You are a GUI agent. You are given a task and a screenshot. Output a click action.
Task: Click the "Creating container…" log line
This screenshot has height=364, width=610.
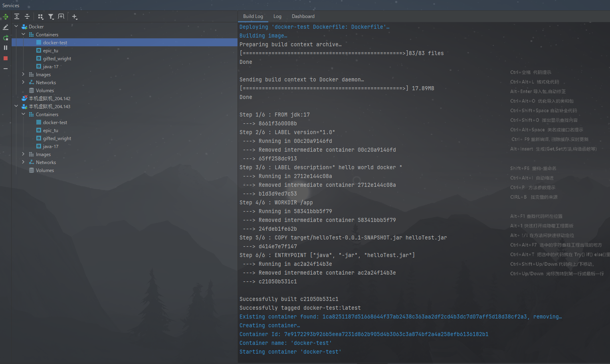[x=270, y=325]
